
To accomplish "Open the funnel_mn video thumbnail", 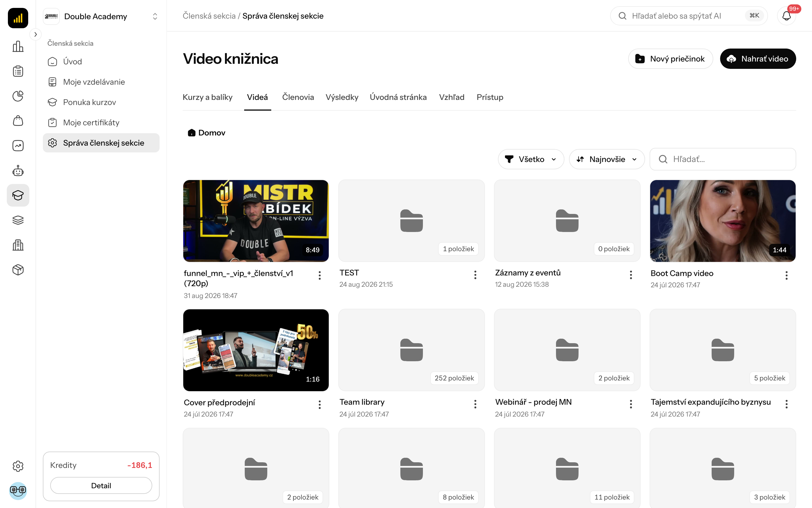I will (256, 221).
